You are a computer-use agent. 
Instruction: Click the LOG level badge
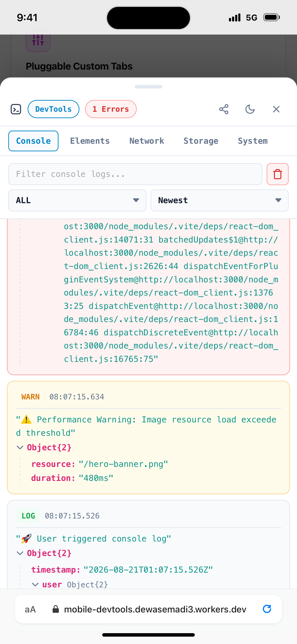click(x=28, y=516)
